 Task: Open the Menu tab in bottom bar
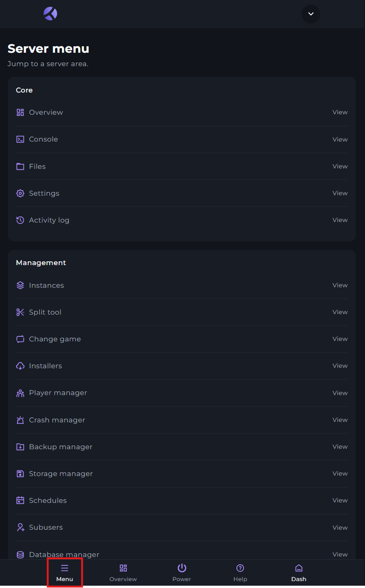pos(65,573)
